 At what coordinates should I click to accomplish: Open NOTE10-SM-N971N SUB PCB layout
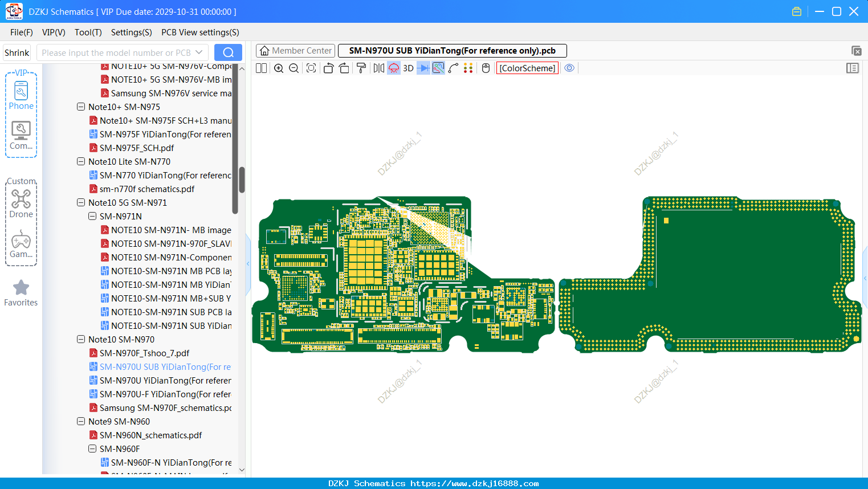point(171,312)
